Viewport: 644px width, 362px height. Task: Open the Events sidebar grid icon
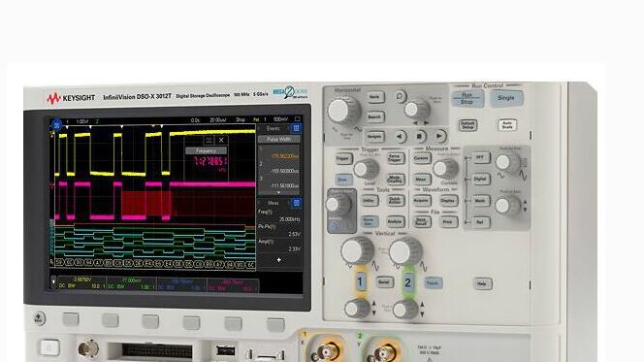pyautogui.click(x=296, y=129)
